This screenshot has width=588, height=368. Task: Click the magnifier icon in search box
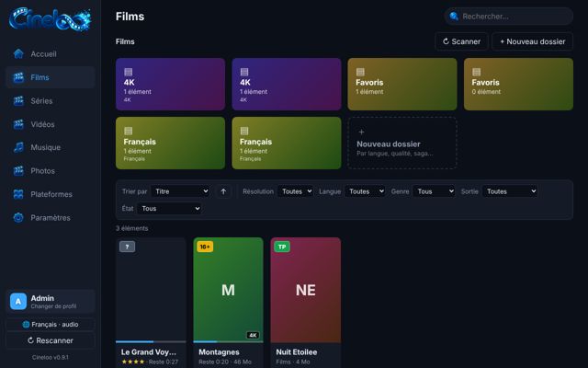[454, 17]
